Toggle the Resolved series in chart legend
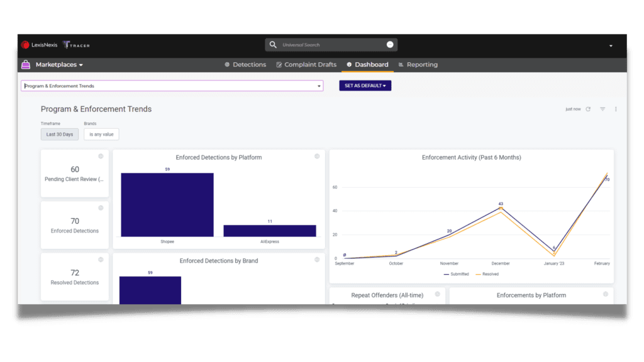Image resolution: width=644 pixels, height=362 pixels. coord(487,274)
